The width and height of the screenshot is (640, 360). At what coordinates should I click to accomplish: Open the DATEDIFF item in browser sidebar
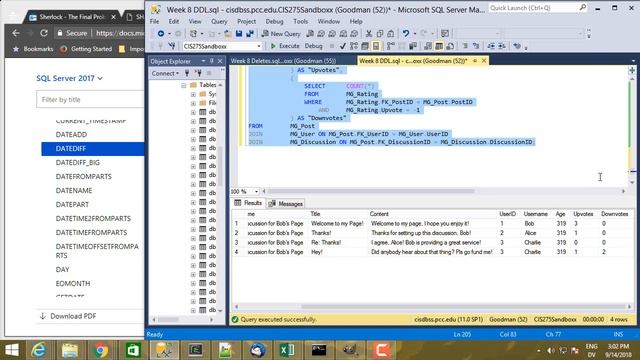click(x=93, y=149)
